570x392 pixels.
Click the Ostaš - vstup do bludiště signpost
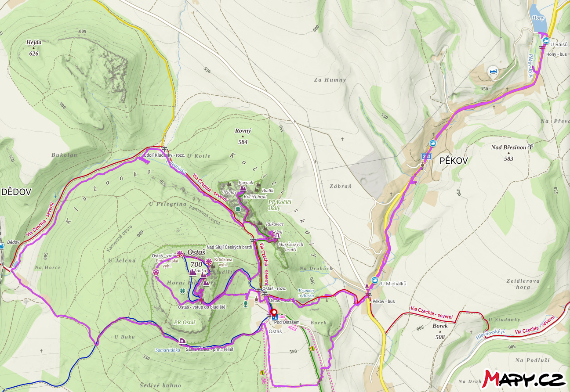202,300
